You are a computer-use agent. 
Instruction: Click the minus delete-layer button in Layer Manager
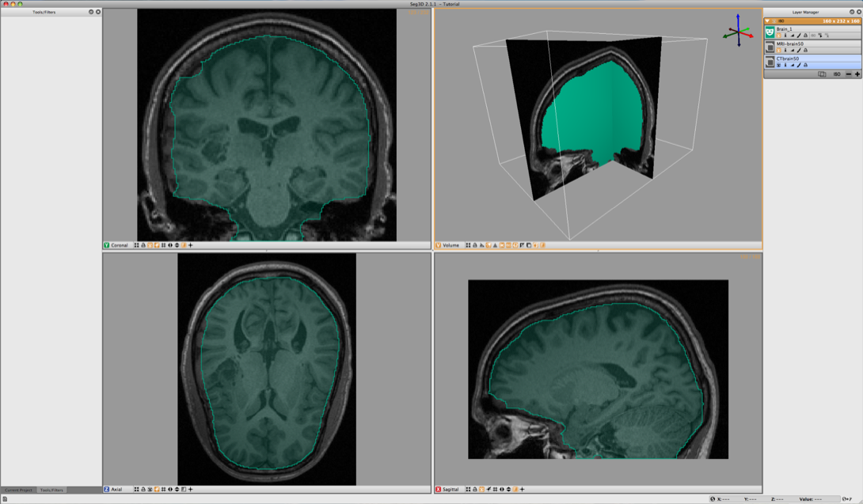pyautogui.click(x=849, y=74)
